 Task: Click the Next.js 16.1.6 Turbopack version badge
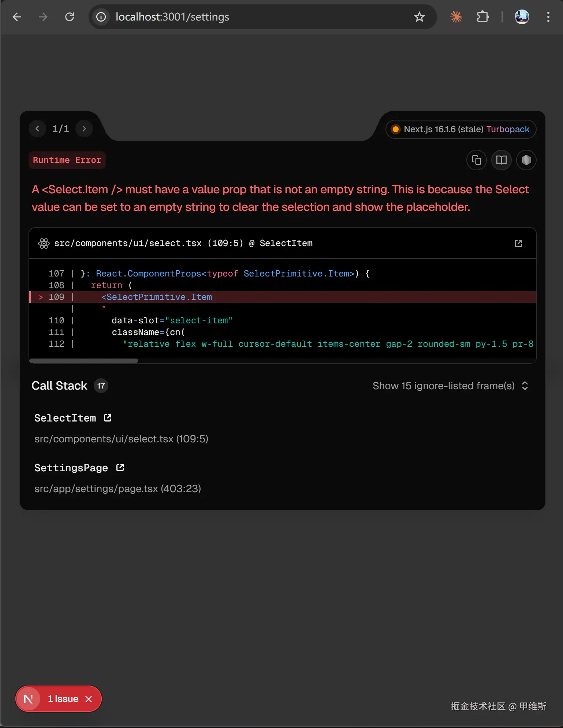pyautogui.click(x=461, y=129)
